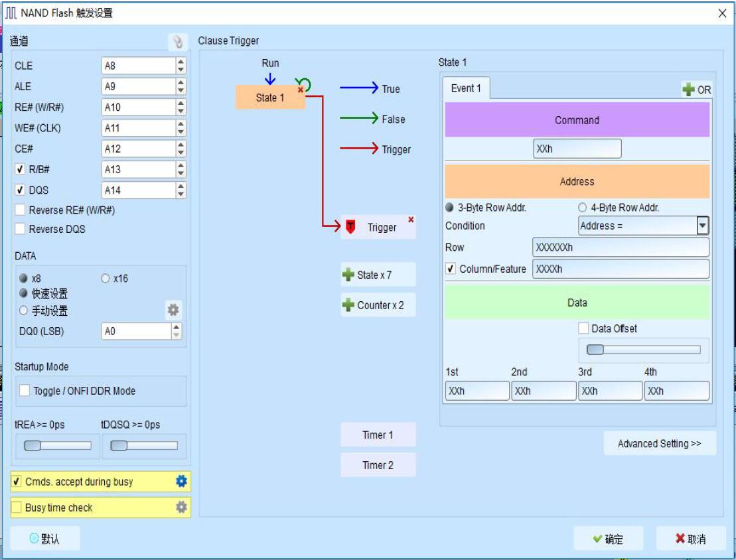Click the green loop icon on State 1
Viewport: 736px width, 560px height.
click(305, 84)
